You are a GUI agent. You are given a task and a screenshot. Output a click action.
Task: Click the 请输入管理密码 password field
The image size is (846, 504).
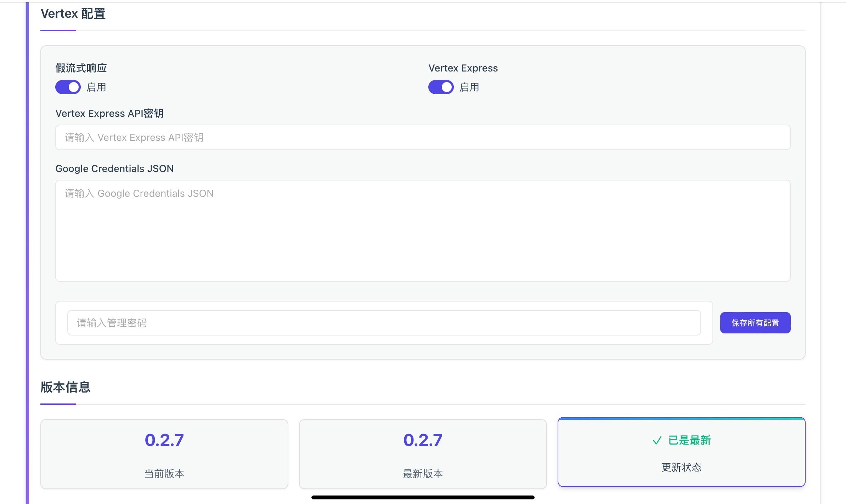point(384,323)
